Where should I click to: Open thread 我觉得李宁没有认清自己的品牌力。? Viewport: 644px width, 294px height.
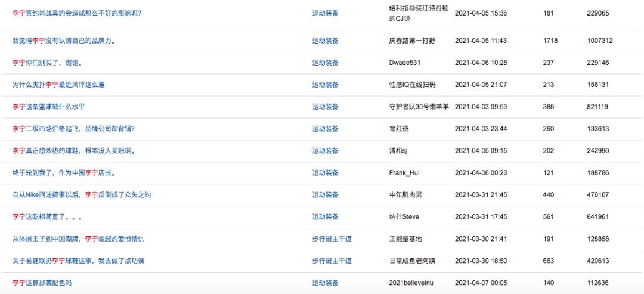(x=64, y=41)
